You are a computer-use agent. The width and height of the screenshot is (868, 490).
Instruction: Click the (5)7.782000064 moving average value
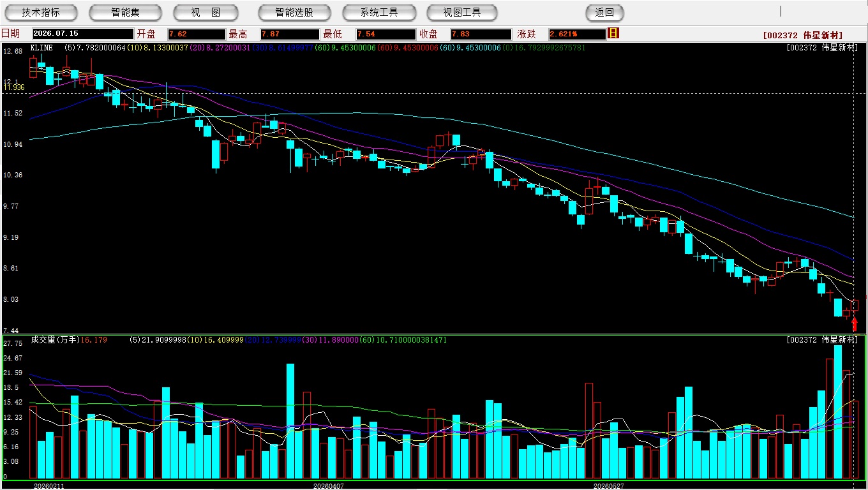point(95,48)
